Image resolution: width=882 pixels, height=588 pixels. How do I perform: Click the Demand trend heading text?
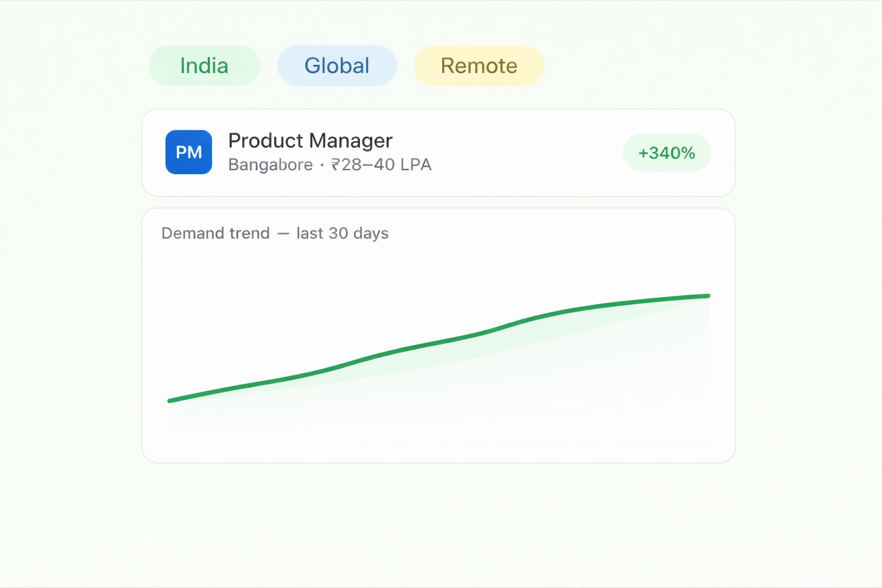(215, 233)
